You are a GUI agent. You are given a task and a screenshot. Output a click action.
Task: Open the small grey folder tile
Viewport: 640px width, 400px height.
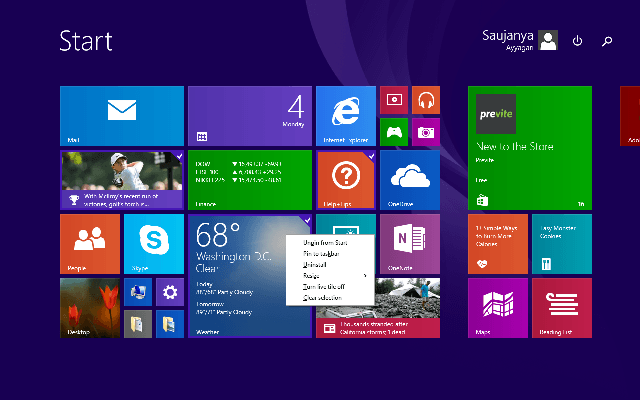click(138, 324)
